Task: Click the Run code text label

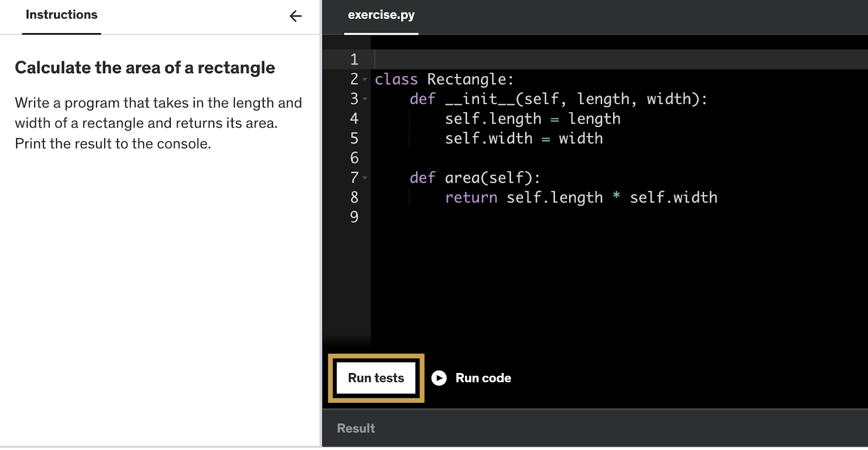Action: 483,378
